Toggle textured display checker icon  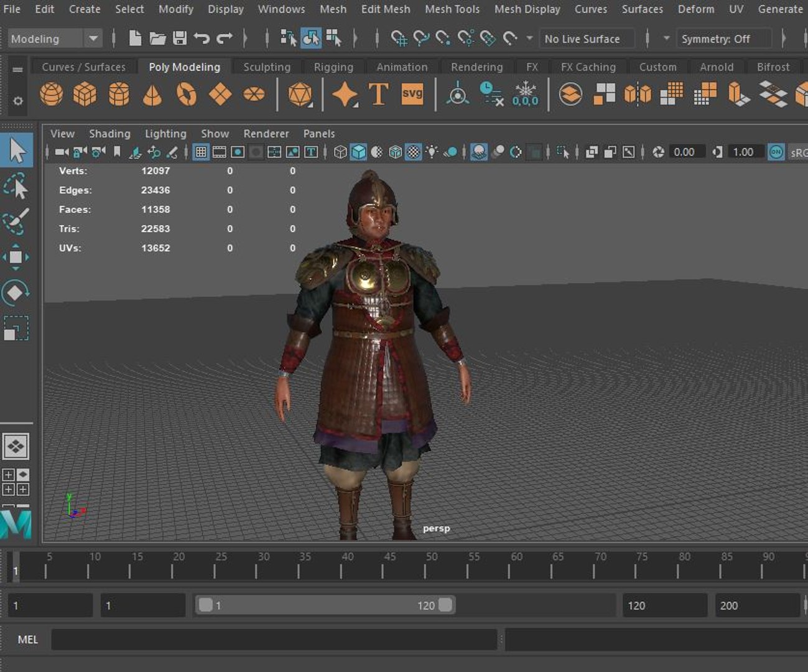[x=413, y=152]
